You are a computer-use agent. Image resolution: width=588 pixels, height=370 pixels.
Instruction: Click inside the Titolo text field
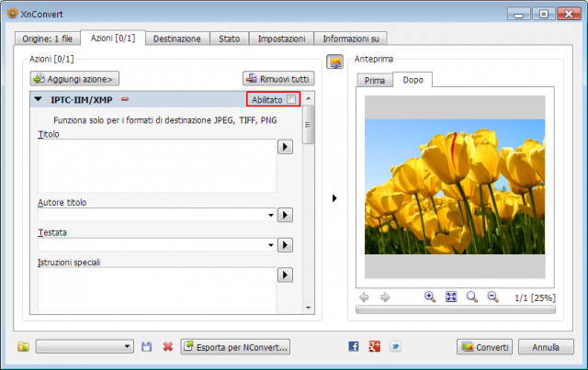[x=157, y=165]
